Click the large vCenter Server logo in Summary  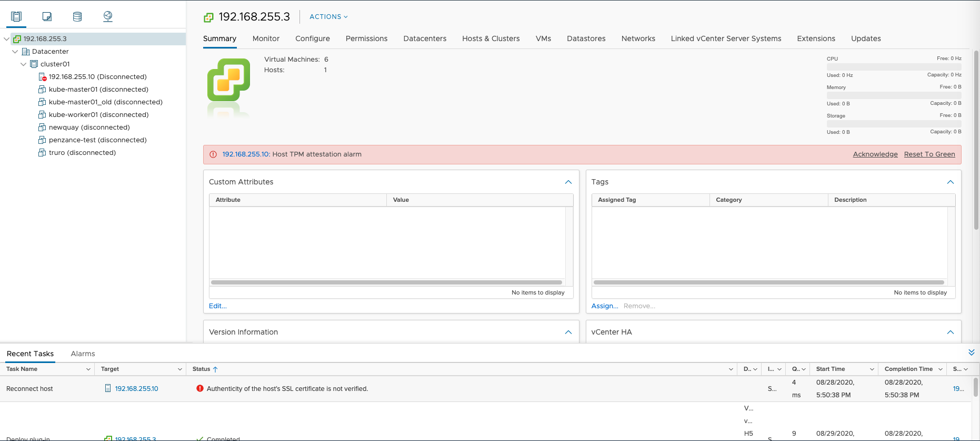click(228, 80)
